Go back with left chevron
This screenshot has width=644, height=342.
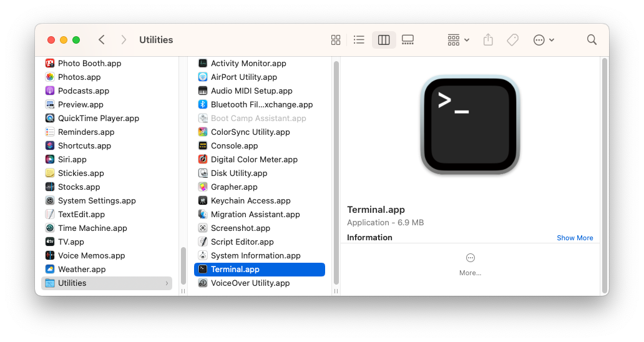[102, 40]
